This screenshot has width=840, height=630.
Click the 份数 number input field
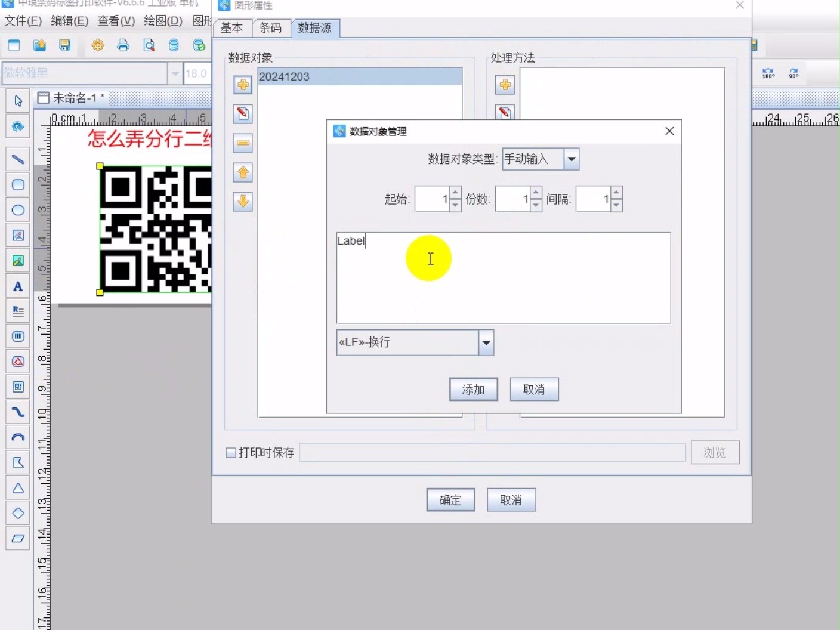512,199
